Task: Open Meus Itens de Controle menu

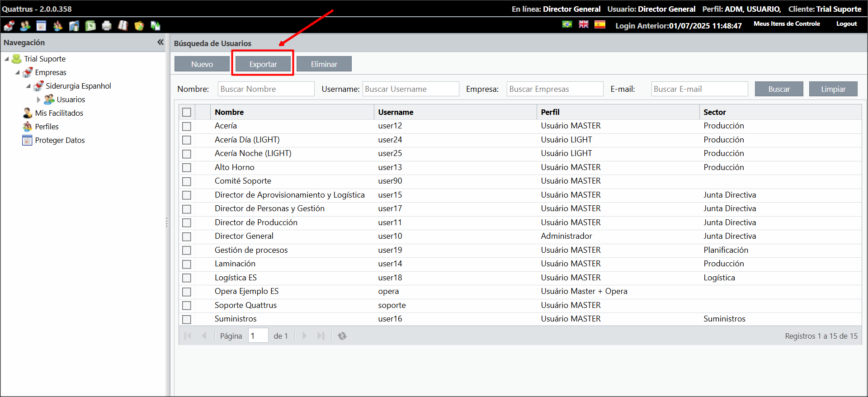Action: click(786, 24)
